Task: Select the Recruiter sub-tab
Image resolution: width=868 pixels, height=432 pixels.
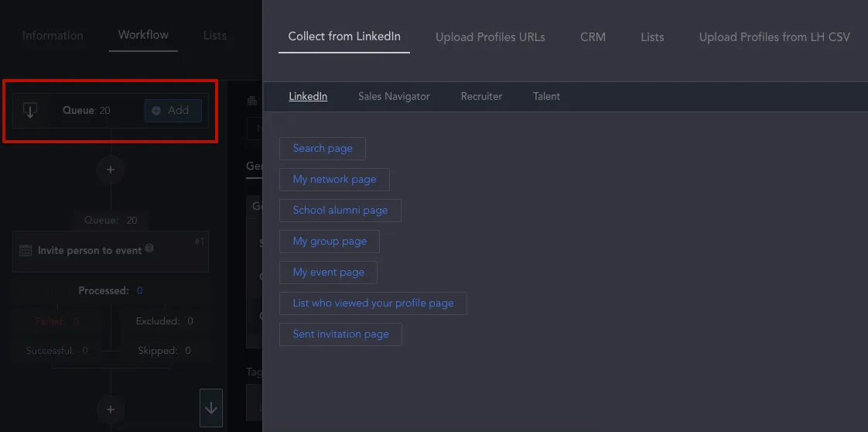Action: pos(481,96)
